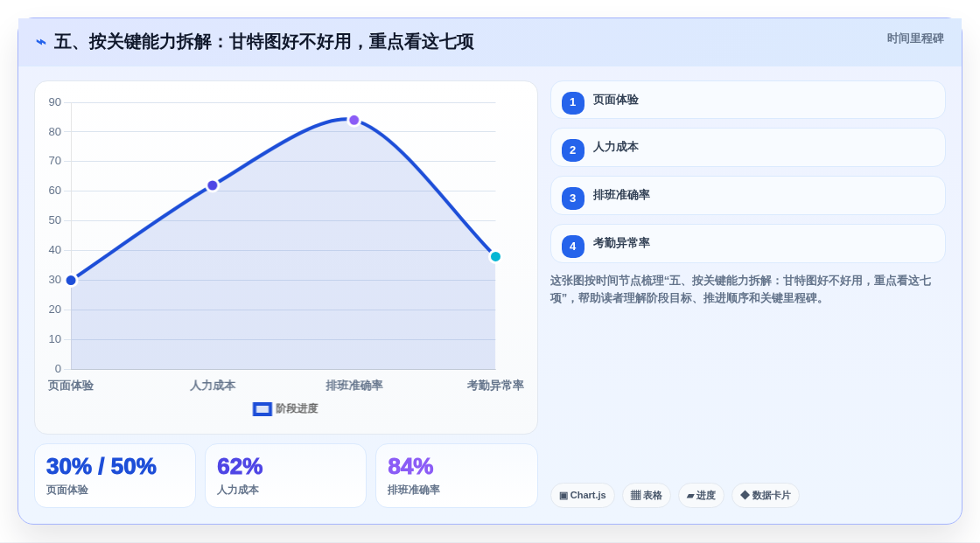This screenshot has width=980, height=543.
Task: Click the 表格 tag
Action: (x=647, y=496)
